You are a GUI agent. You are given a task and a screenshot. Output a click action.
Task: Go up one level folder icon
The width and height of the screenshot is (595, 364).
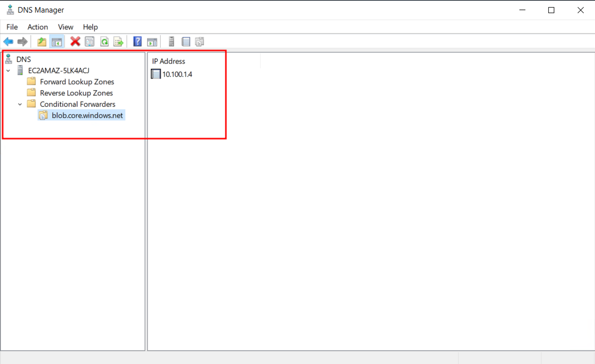(x=42, y=42)
